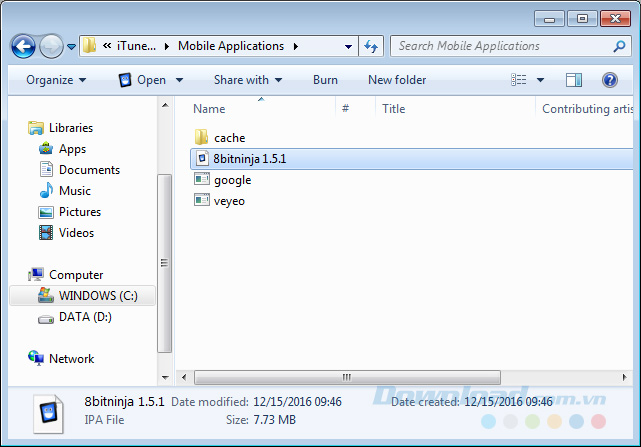The image size is (641, 447).
Task: Click navigation pane scroll down arrow
Action: click(165, 377)
